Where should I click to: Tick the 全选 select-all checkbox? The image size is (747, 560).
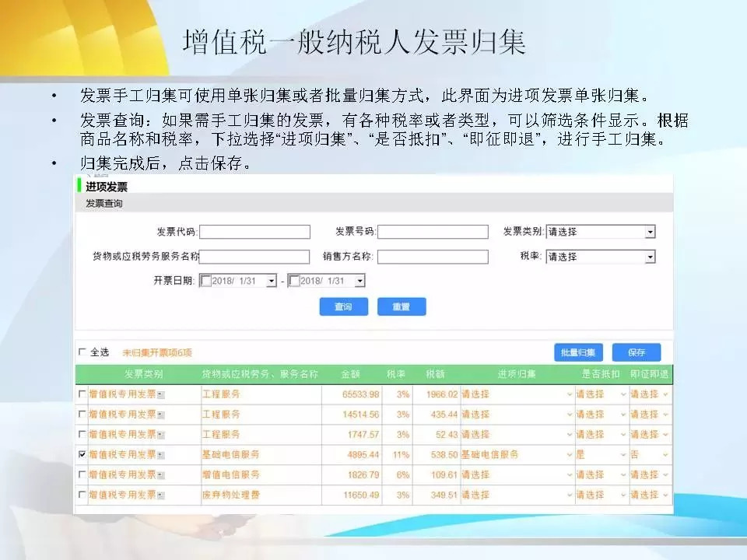tap(82, 352)
